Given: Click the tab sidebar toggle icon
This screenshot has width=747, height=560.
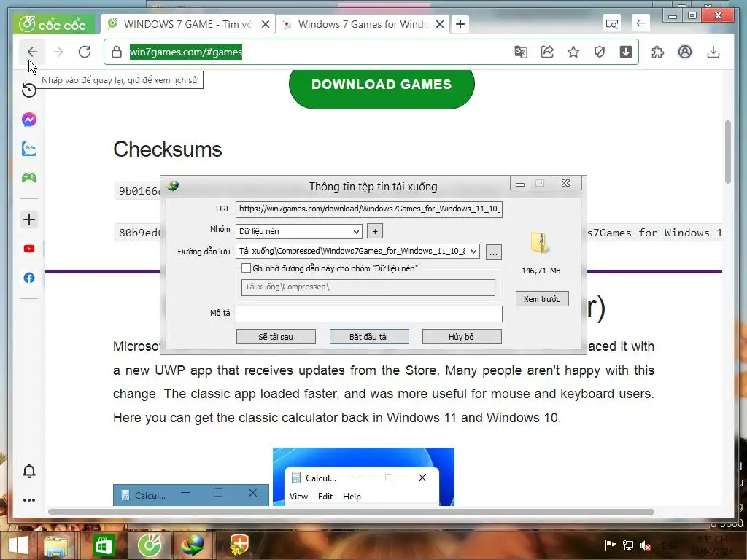Looking at the screenshot, I should click(x=641, y=24).
